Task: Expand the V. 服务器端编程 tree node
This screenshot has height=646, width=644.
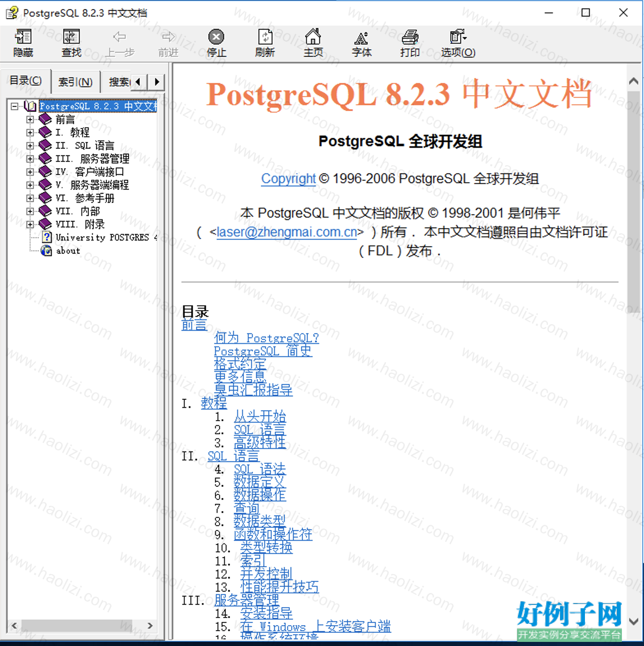Action: tap(30, 185)
